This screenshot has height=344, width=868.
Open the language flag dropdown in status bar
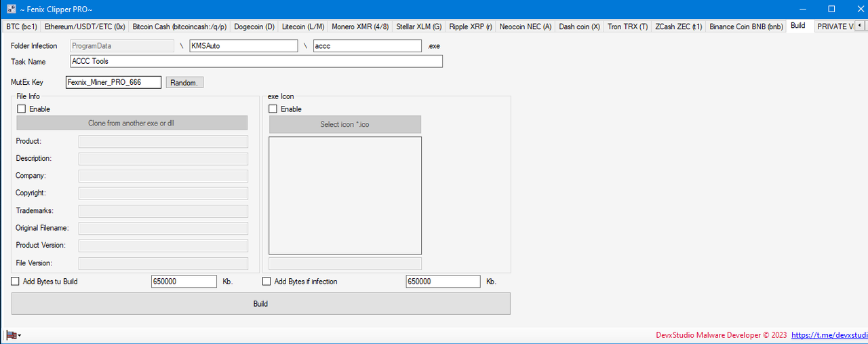[x=14, y=335]
